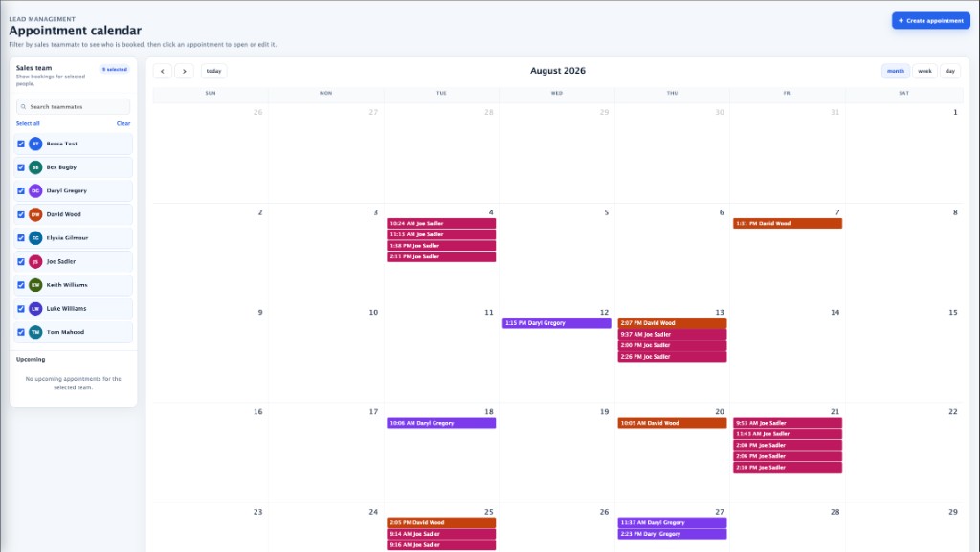Click Bex Bugby's teal avatar
The image size is (980, 552).
(x=35, y=167)
